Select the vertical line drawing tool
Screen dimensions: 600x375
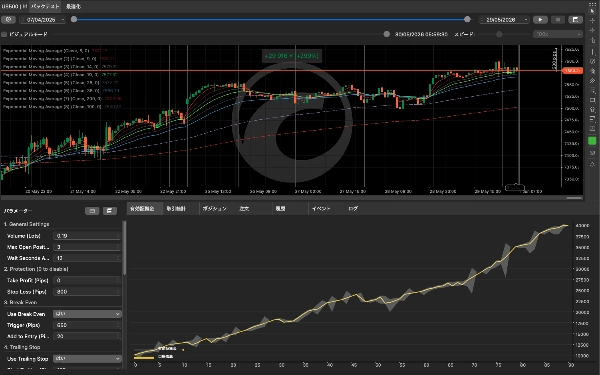click(x=592, y=52)
